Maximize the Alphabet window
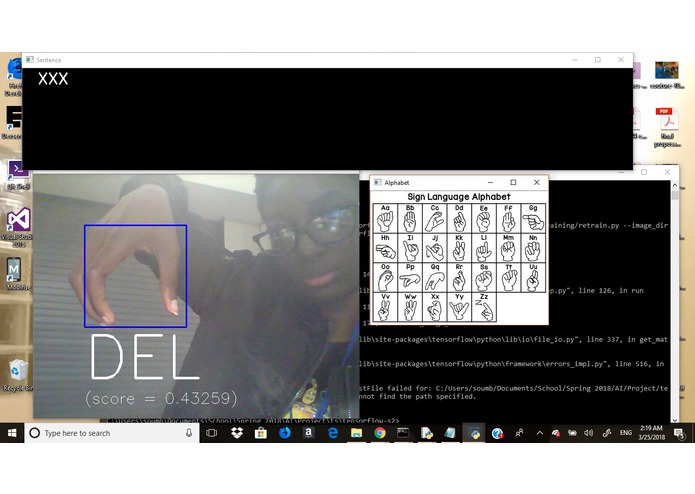 (x=513, y=183)
